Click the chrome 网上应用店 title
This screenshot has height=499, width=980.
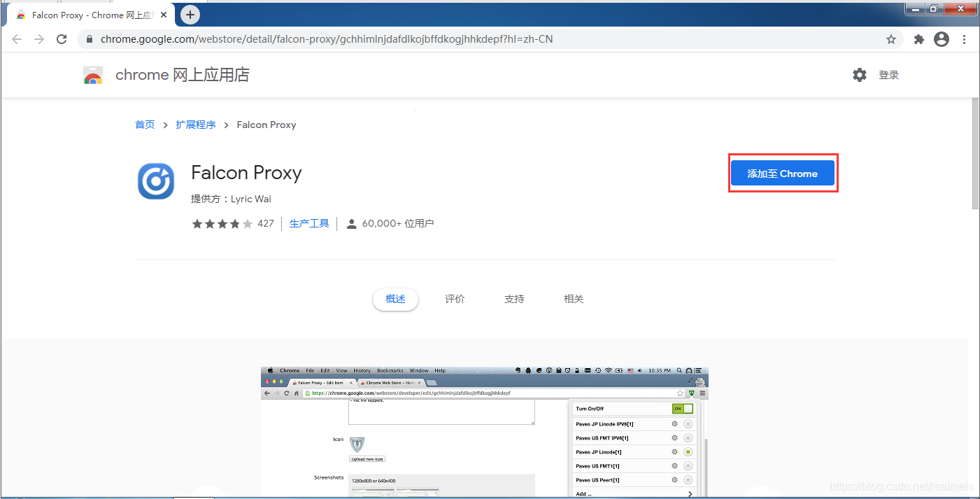tap(183, 75)
